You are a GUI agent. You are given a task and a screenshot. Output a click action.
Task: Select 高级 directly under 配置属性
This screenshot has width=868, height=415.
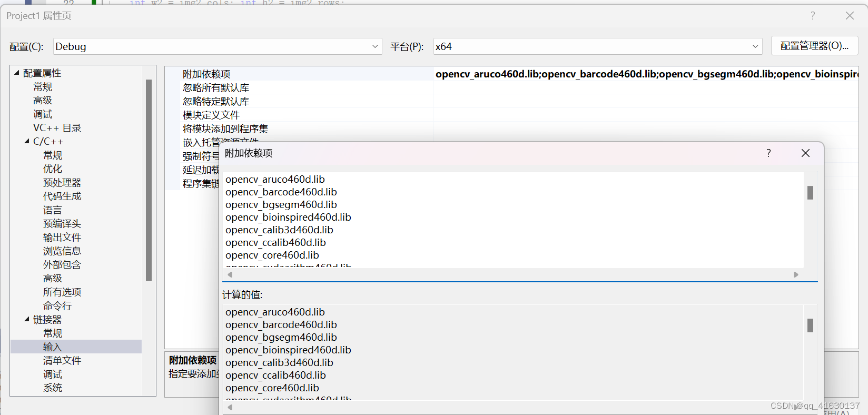tap(43, 101)
